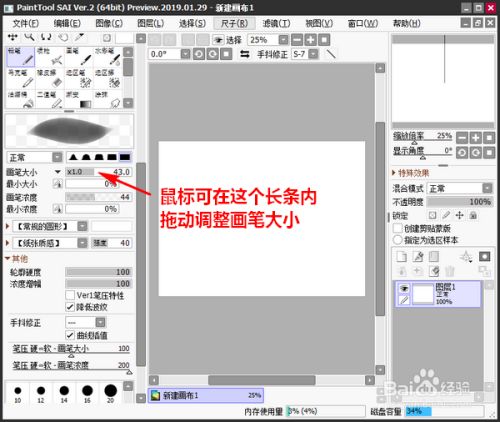The height and width of the screenshot is (422, 500).
Task: Reset zoom in navigator panel square button
Action: click(x=489, y=137)
